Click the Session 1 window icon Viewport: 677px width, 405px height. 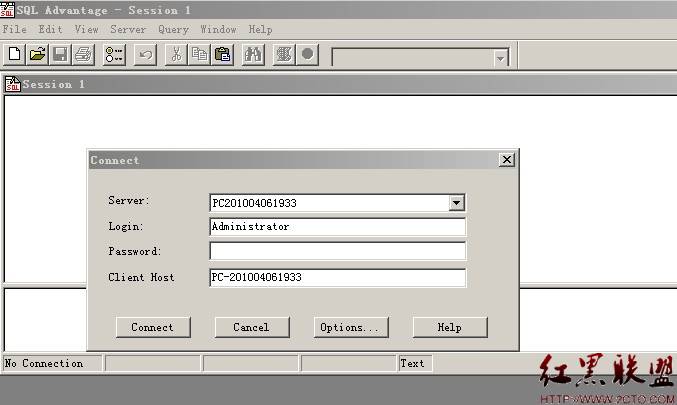13,84
